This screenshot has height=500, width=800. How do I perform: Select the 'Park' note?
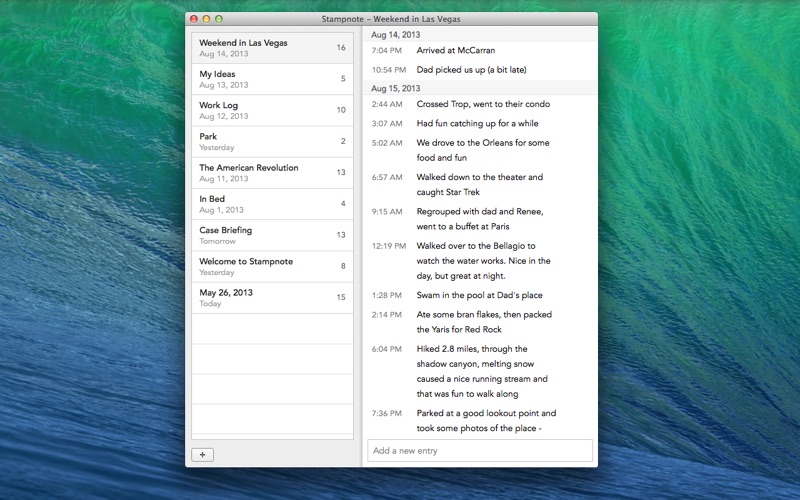point(272,141)
